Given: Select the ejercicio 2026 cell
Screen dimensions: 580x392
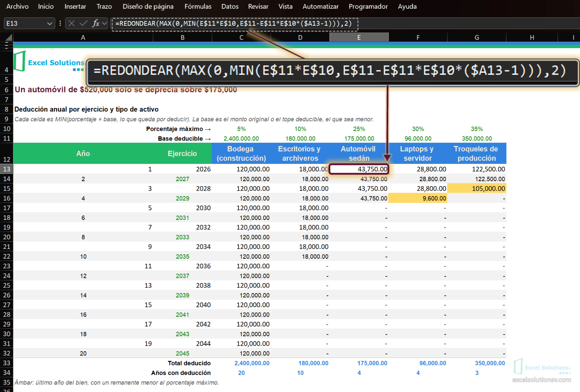Looking at the screenshot, I should [x=182, y=169].
